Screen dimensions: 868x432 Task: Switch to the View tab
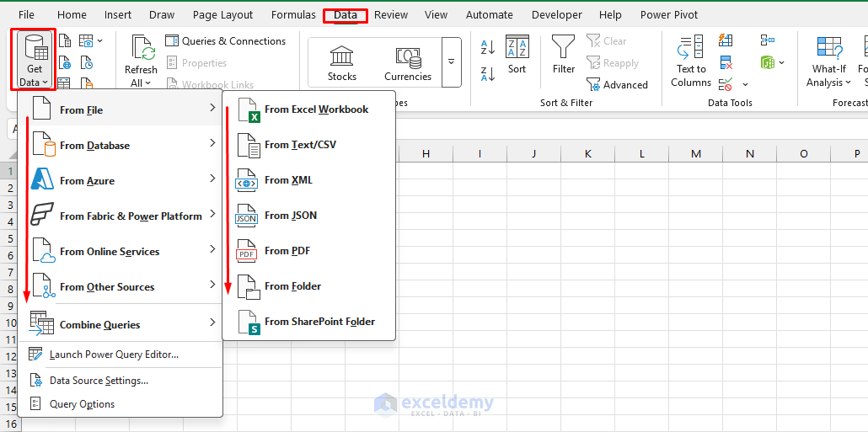click(437, 15)
